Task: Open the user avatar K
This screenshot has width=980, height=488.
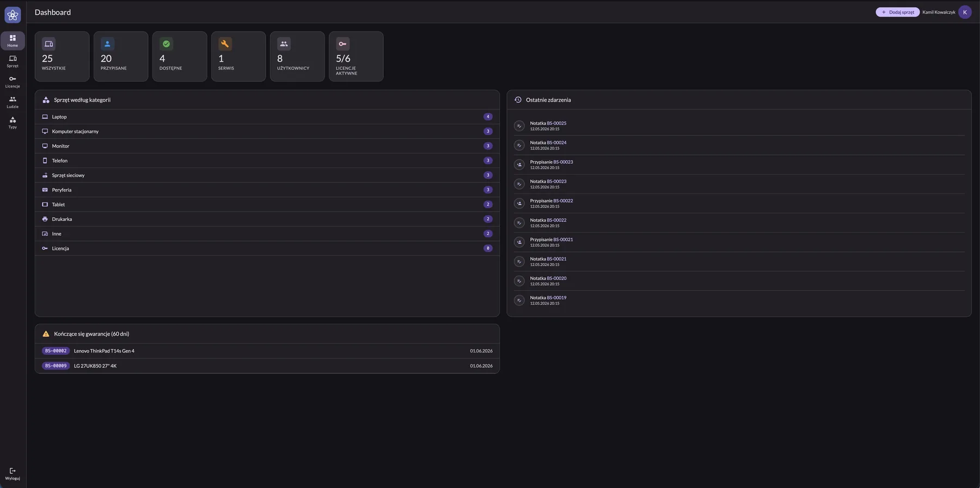Action: (x=965, y=12)
